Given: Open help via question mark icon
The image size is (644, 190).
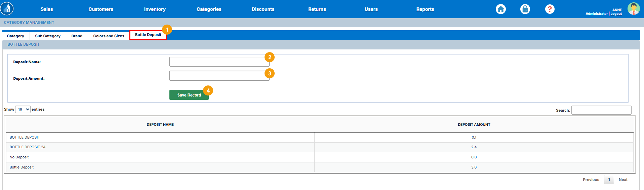Looking at the screenshot, I should click(550, 9).
